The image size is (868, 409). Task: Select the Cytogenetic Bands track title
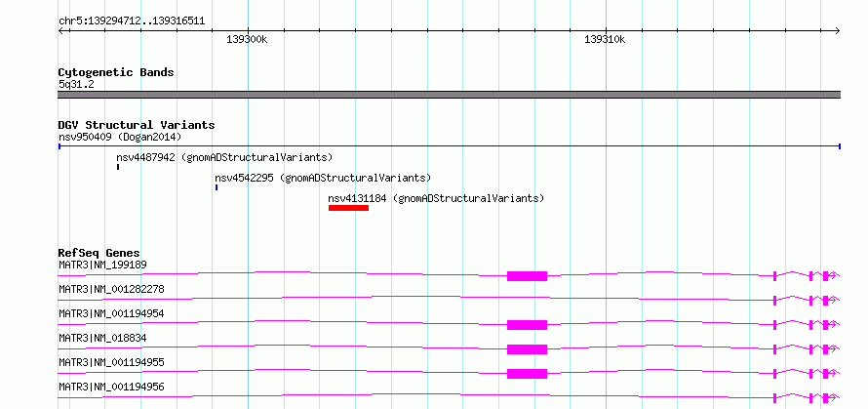(116, 72)
